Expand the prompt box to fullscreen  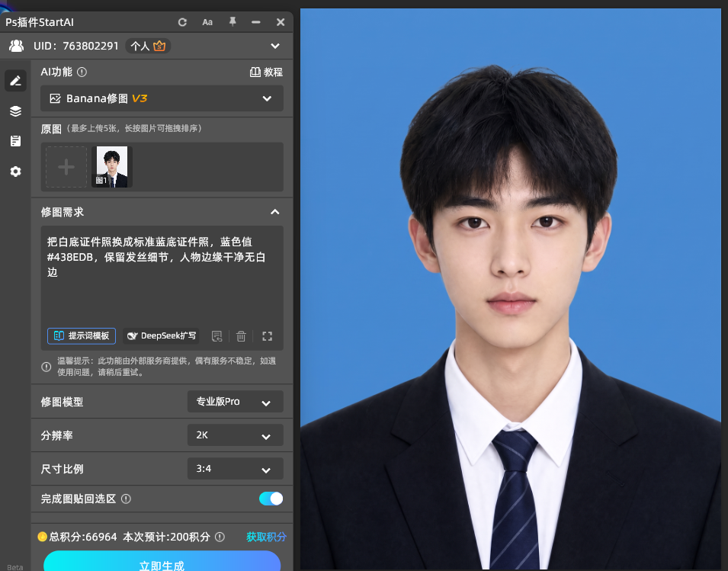267,336
